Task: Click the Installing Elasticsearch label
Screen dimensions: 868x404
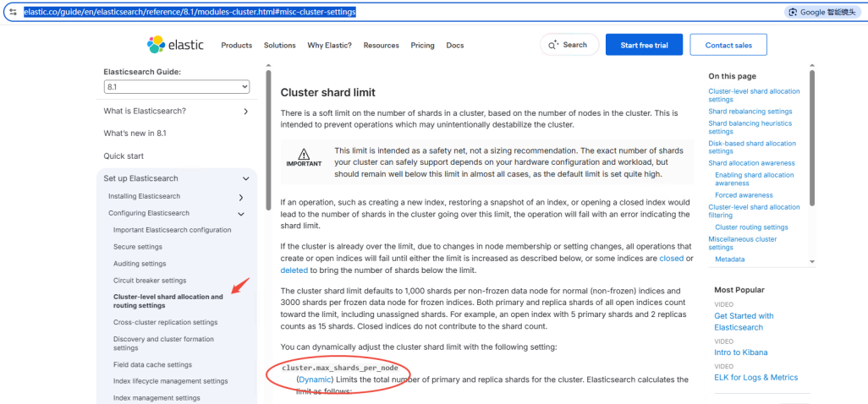Action: (x=144, y=196)
